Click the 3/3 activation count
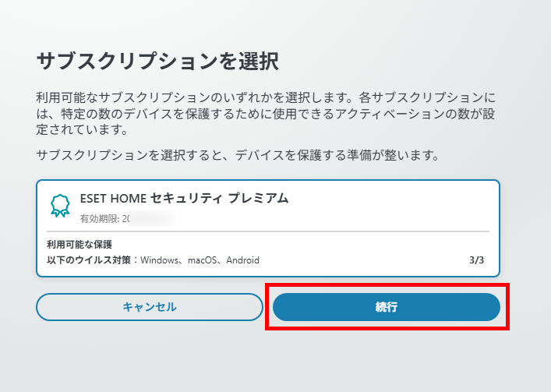Image resolution: width=551 pixels, height=392 pixels. 476,260
